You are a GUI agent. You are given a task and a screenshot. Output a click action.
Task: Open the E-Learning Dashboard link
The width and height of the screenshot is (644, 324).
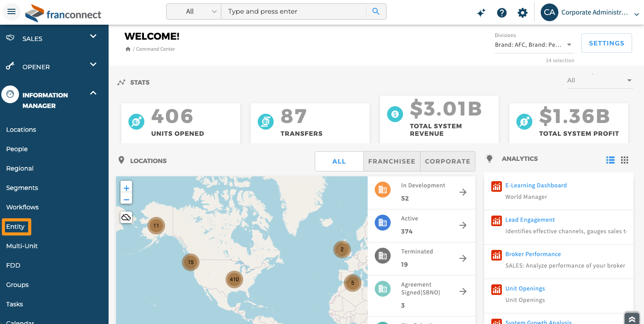[536, 185]
